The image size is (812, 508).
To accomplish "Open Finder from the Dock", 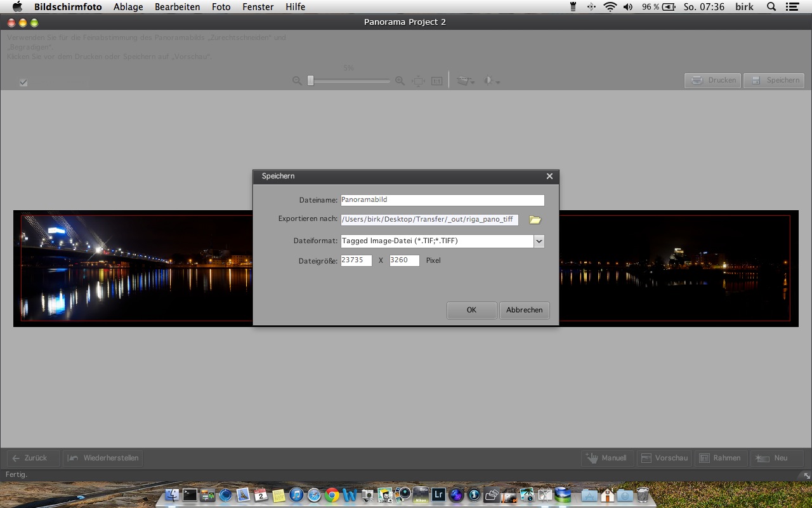I will pos(172,495).
